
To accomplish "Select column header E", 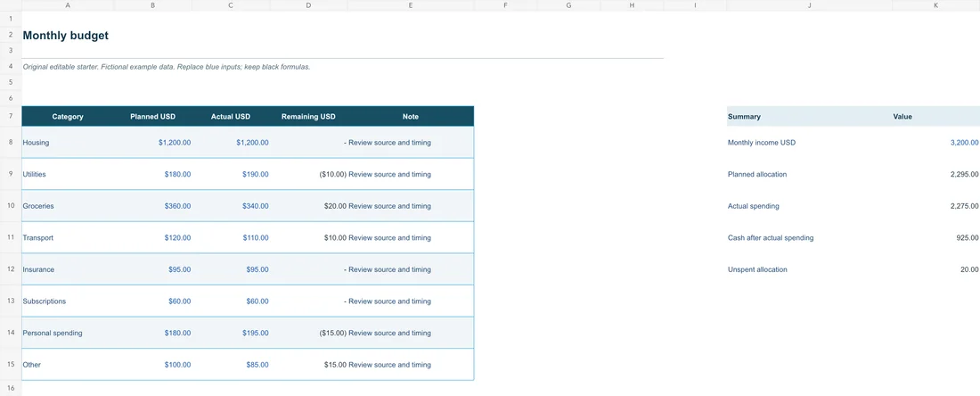I will [x=411, y=5].
